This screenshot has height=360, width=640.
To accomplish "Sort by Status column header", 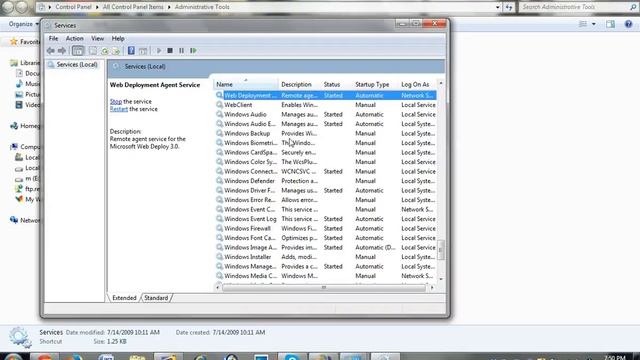I will [336, 84].
